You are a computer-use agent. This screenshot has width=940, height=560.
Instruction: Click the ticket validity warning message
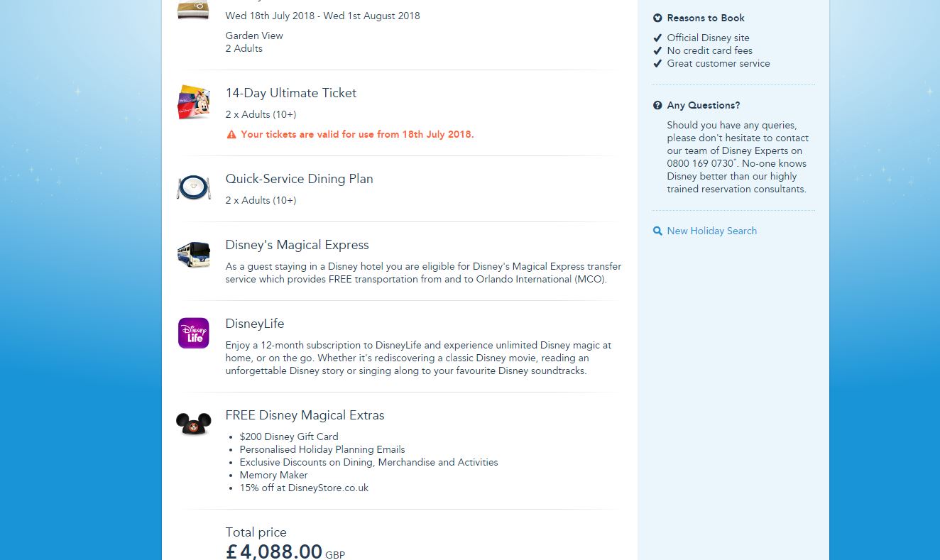357,134
